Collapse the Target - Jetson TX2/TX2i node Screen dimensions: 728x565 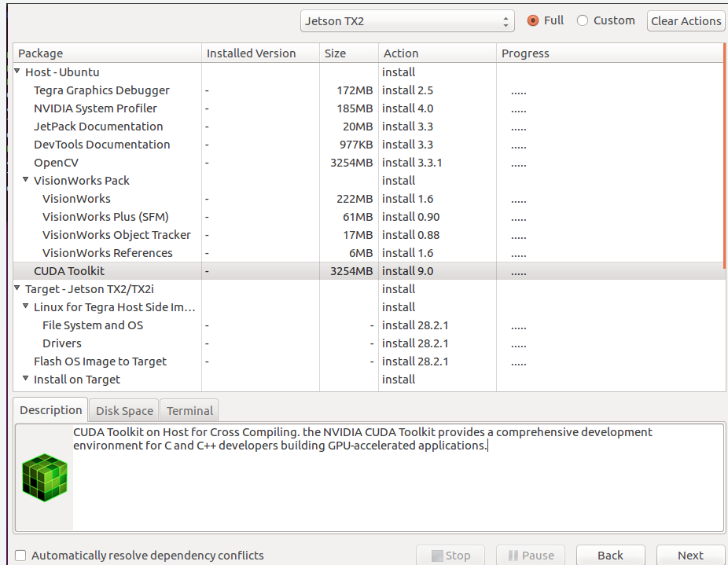[x=17, y=288]
